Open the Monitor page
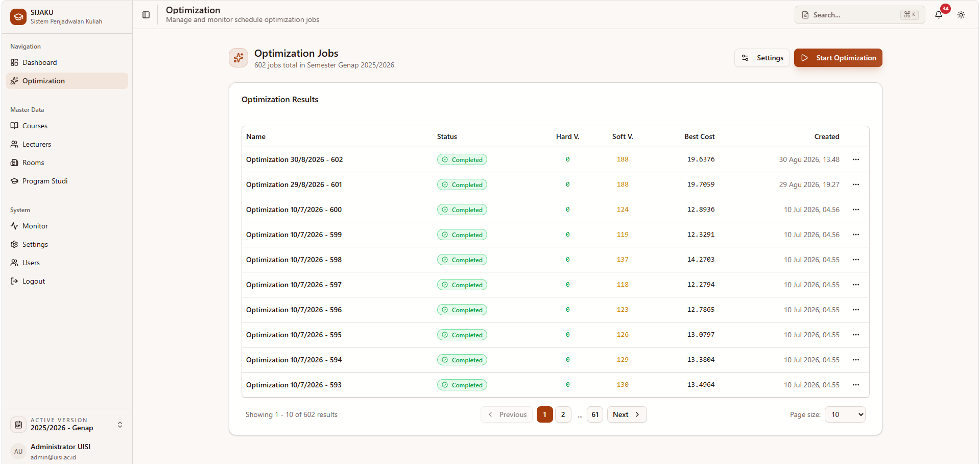This screenshot has width=980, height=464. (x=67, y=226)
